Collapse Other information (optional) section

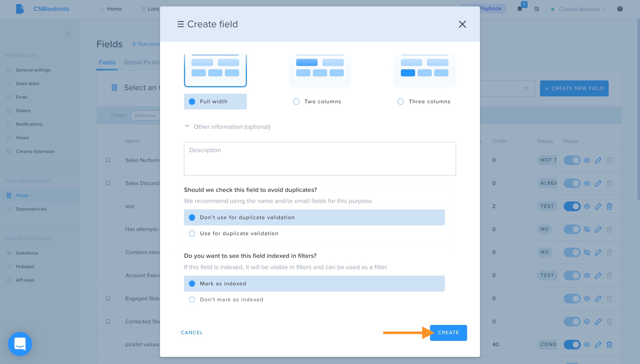click(187, 126)
